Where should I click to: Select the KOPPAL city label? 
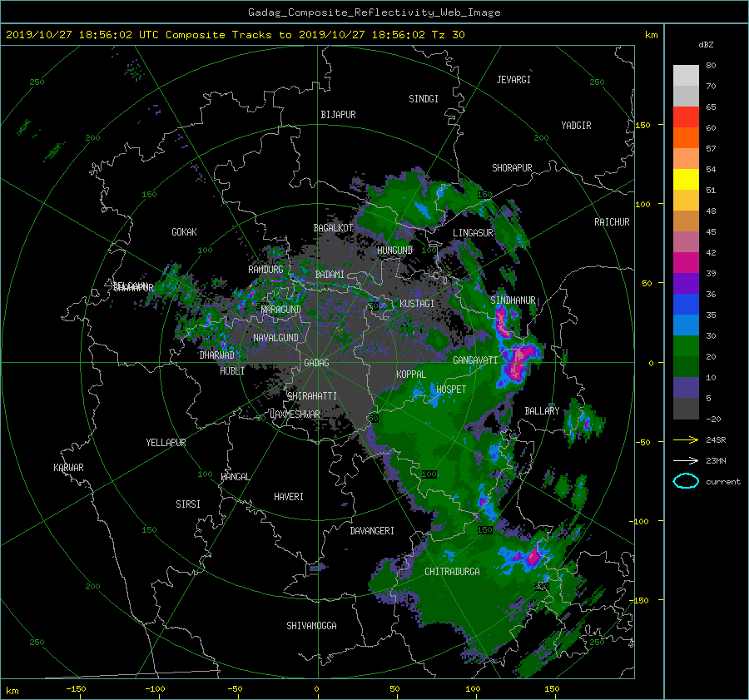coord(411,375)
